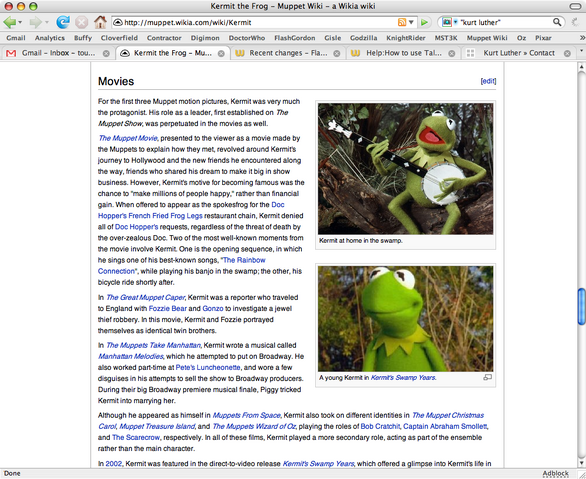586x479 pixels.
Task: Click the orange RSS feed icon
Action: 402,22
